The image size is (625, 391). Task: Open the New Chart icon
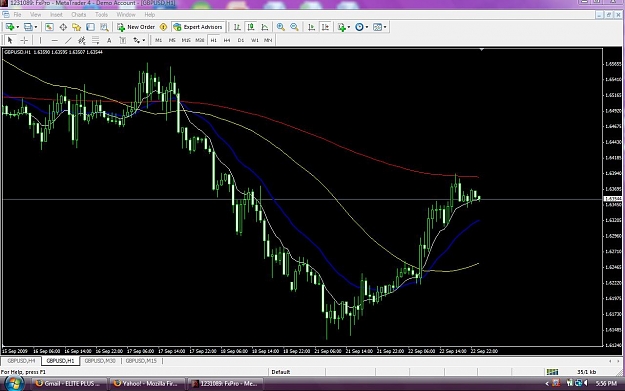coord(9,27)
